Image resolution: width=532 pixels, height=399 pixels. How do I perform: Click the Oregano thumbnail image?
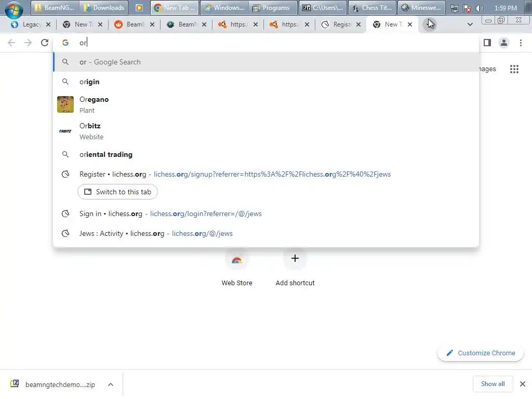pos(65,104)
